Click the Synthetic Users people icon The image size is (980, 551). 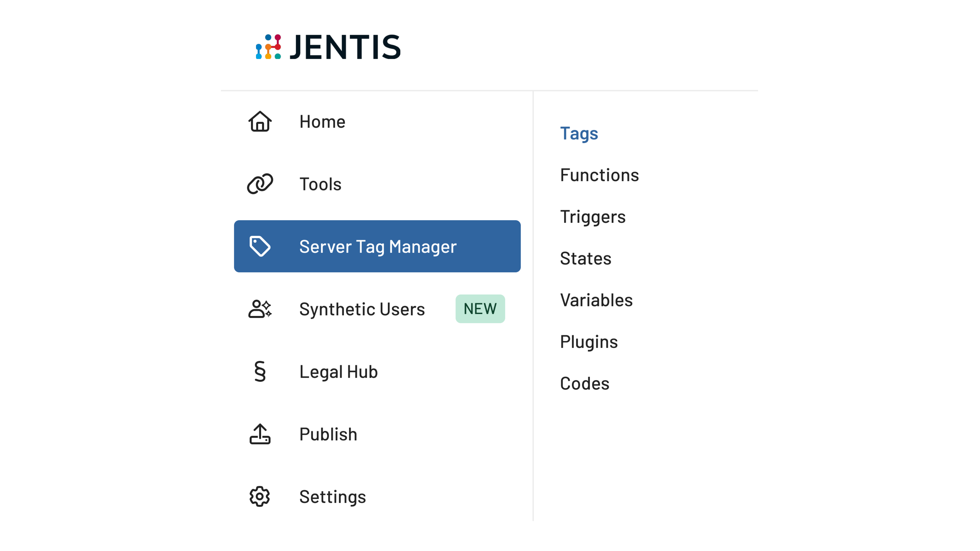[x=260, y=309]
